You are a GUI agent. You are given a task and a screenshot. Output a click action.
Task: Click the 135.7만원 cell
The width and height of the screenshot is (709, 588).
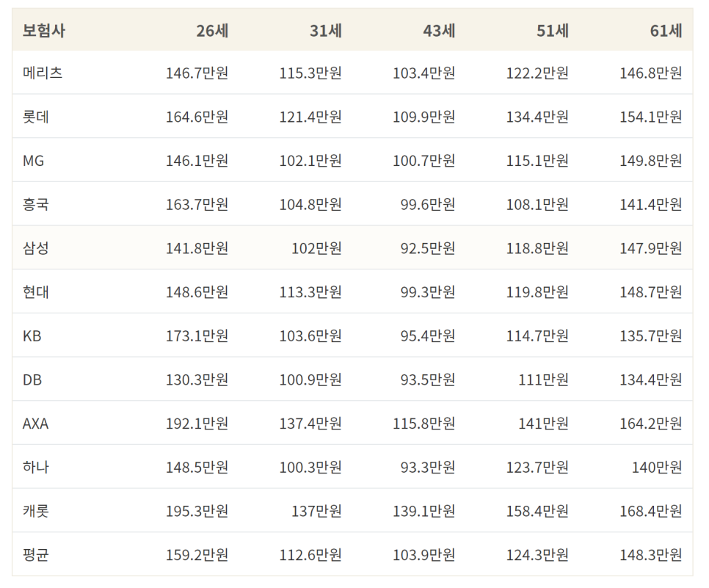pos(651,336)
